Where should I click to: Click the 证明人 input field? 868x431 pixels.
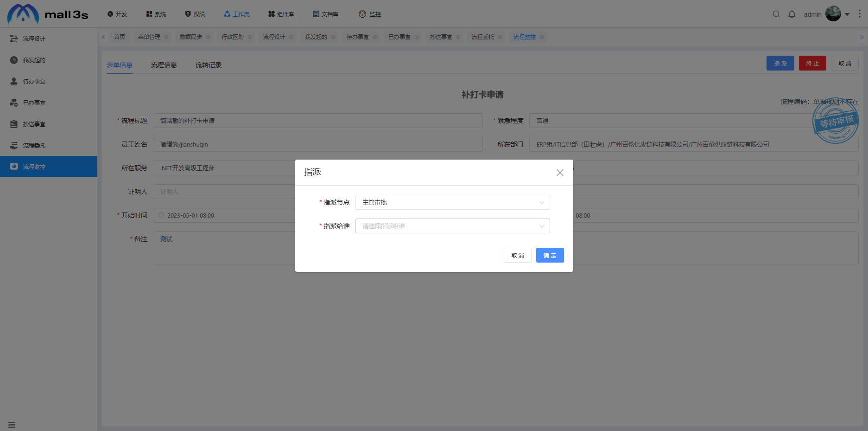point(224,192)
